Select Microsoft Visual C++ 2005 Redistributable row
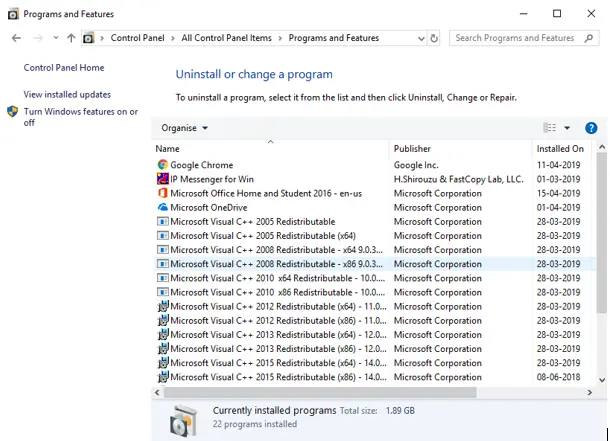The image size is (610, 441). point(373,222)
